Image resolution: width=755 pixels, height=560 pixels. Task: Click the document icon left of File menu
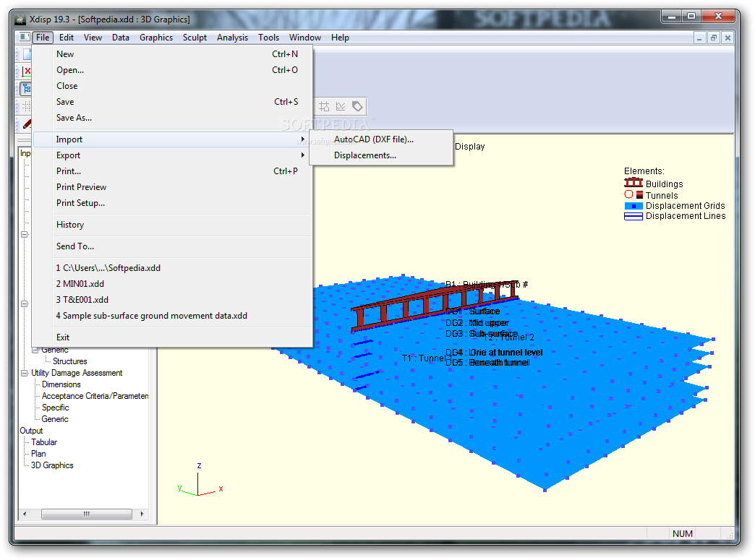24,37
